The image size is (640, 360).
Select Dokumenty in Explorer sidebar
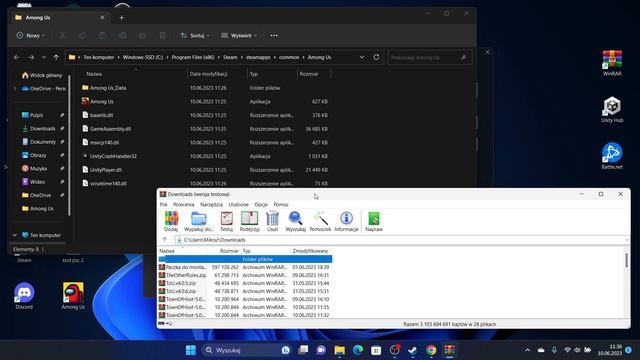click(x=42, y=142)
